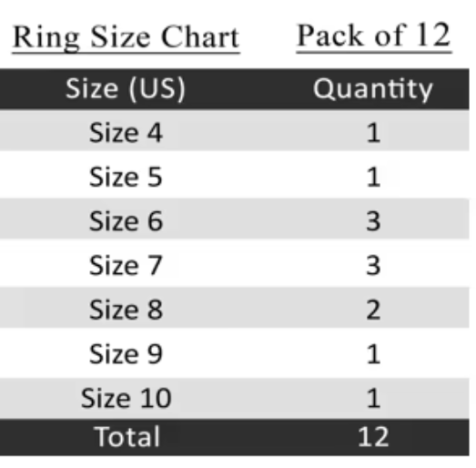Click the Size 9 row label

coord(126,354)
